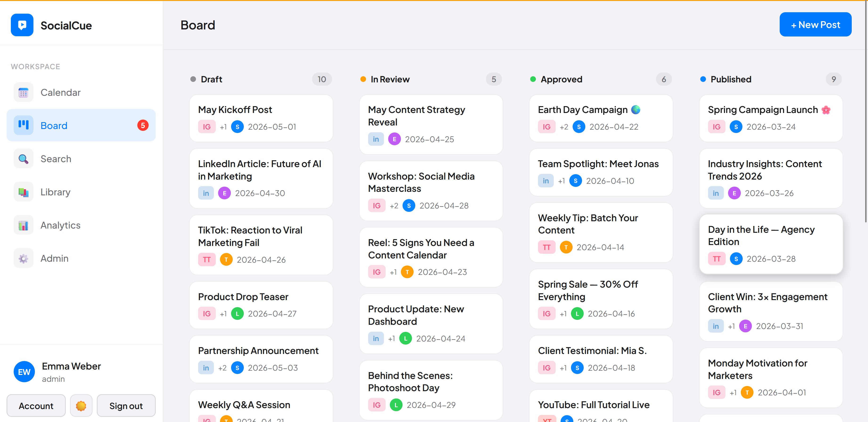The image size is (868, 422).
Task: Click the SocialCue logo icon
Action: tap(22, 24)
